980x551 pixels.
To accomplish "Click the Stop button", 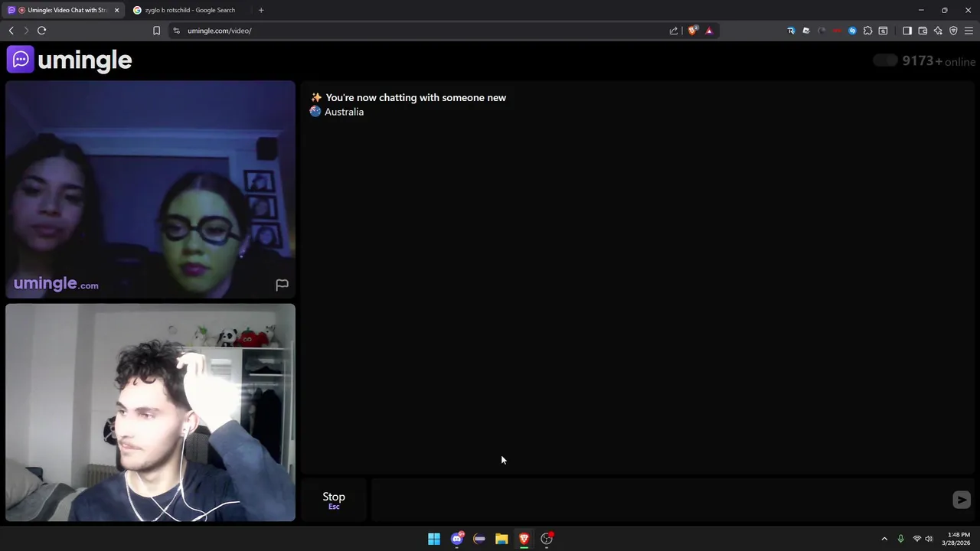I will tap(334, 500).
